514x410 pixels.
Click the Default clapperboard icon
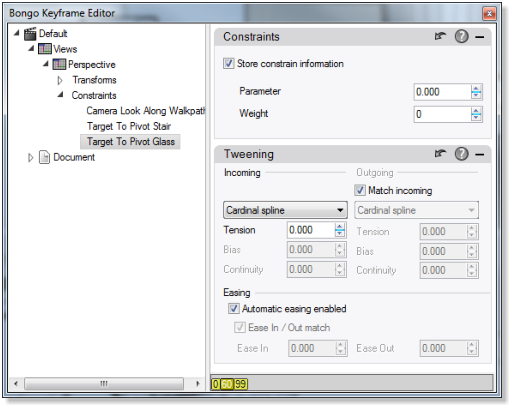point(30,34)
